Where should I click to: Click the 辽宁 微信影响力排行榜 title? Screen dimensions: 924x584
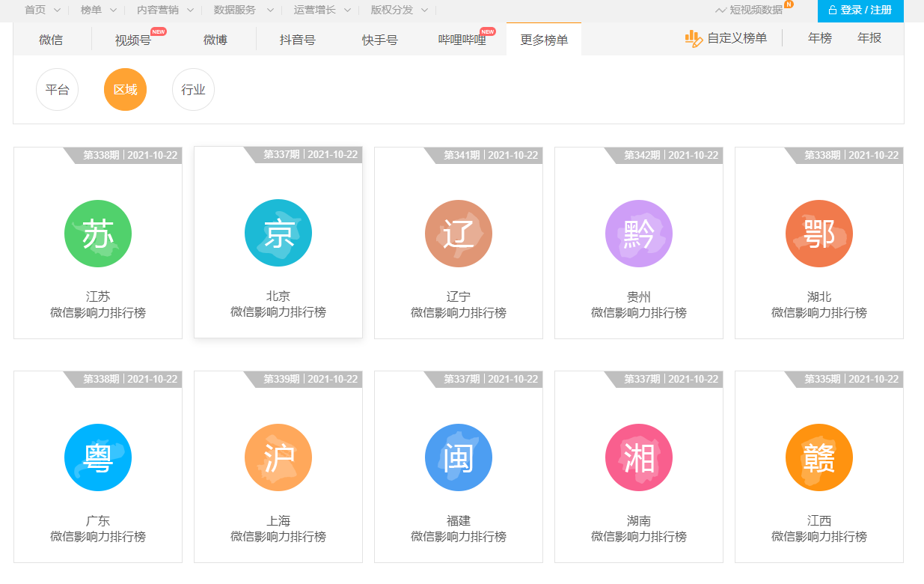click(x=459, y=305)
